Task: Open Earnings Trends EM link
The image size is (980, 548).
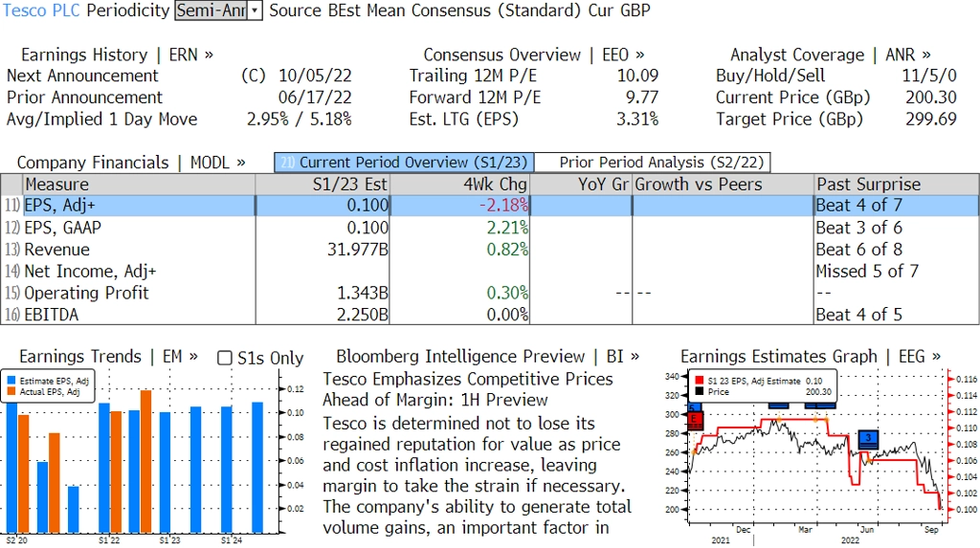Action: tap(109, 357)
